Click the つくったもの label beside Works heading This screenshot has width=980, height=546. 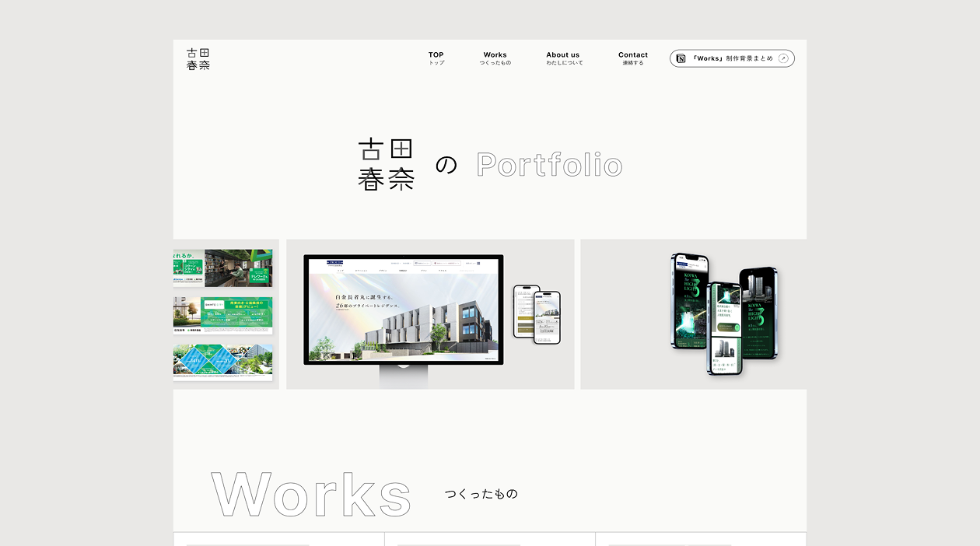click(x=481, y=494)
